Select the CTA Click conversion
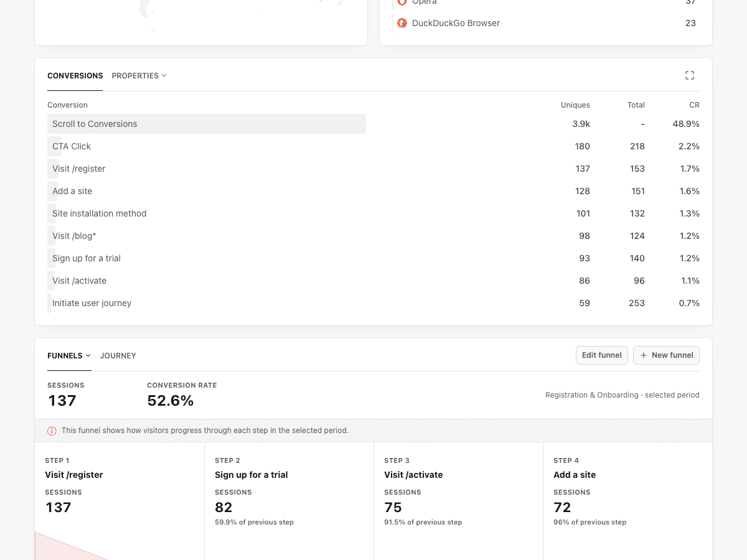The image size is (747, 560). [374, 146]
